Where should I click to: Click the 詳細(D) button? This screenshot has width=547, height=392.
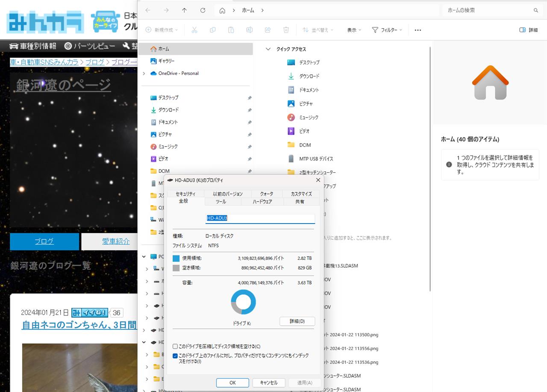coord(297,321)
